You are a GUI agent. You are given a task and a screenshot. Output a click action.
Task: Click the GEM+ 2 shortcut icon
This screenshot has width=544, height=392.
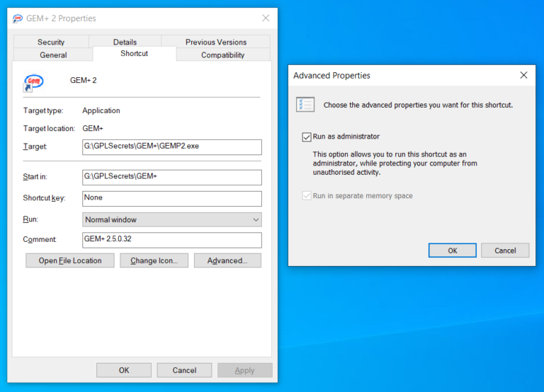point(33,82)
